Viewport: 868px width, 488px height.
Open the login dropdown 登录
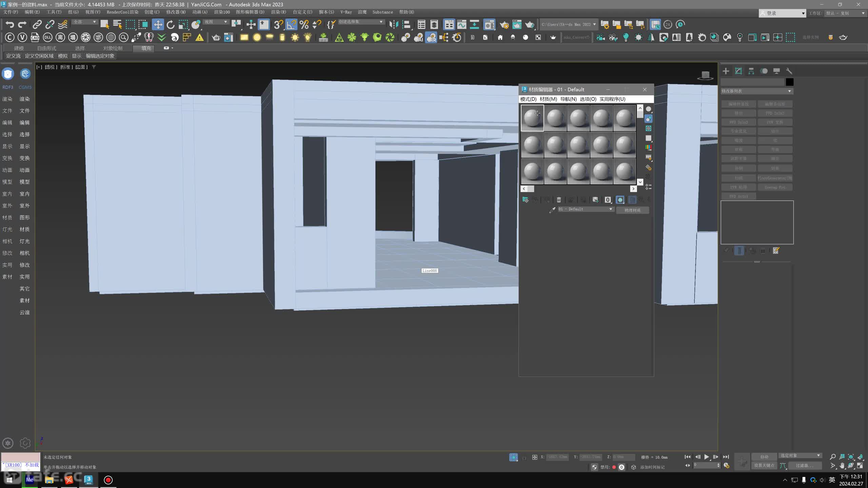coord(783,13)
